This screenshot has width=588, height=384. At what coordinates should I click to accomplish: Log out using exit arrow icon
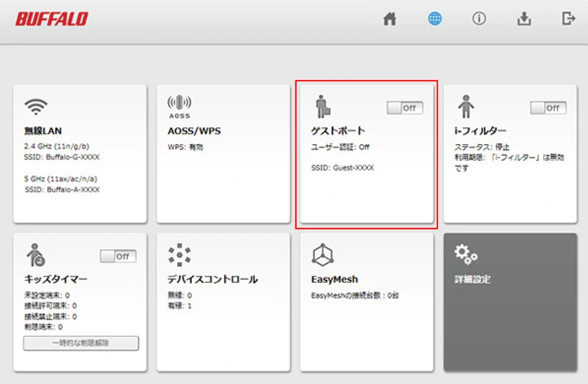[x=568, y=18]
